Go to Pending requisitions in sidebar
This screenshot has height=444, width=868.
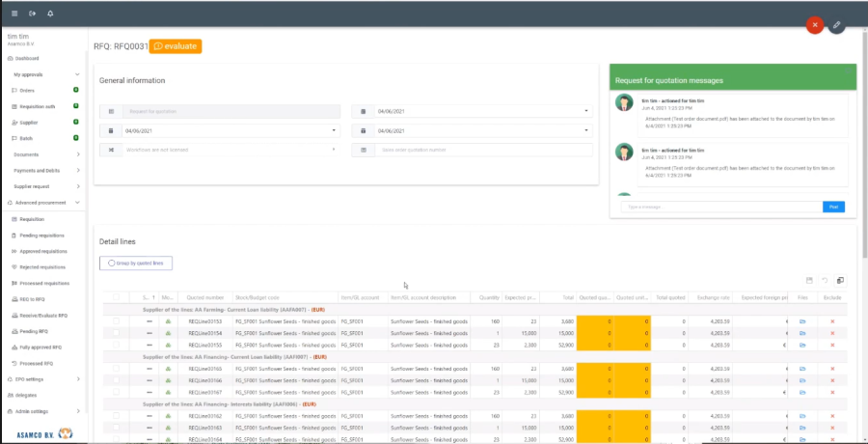coord(43,235)
